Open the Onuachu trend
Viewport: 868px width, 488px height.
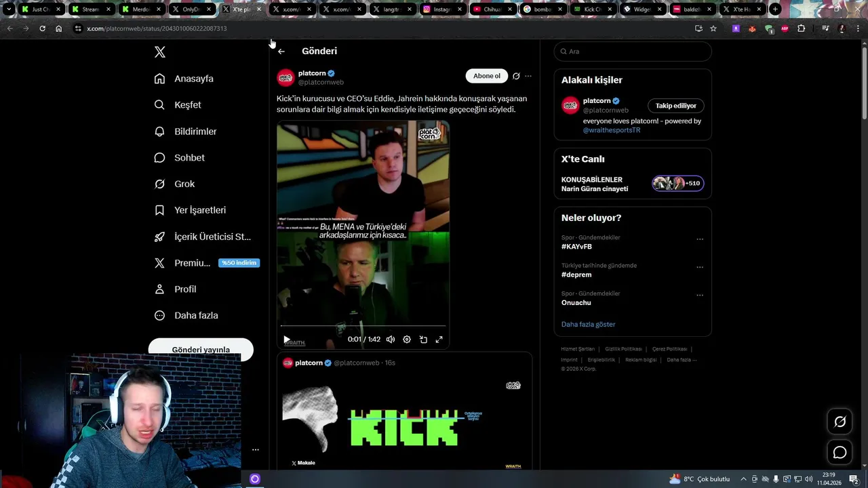click(576, 302)
